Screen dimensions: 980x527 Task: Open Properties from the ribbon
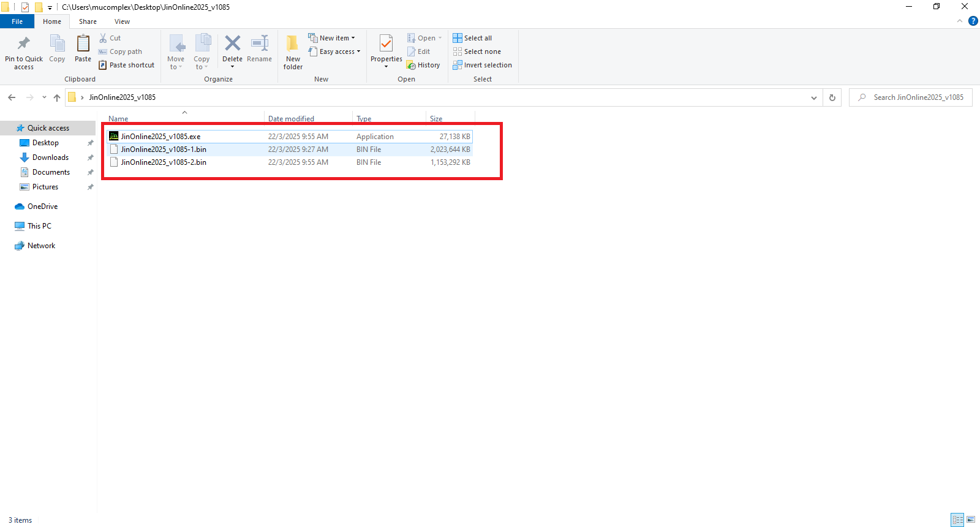386,44
